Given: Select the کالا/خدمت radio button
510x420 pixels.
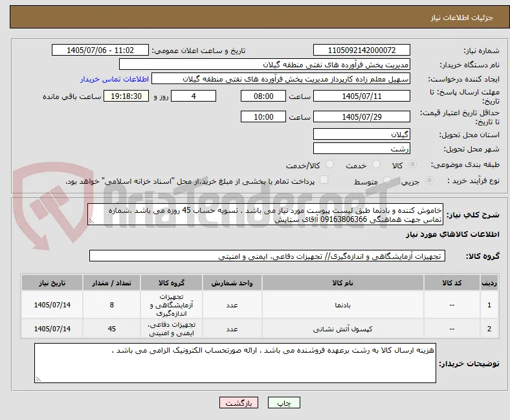Looking at the screenshot, I should pos(330,164).
